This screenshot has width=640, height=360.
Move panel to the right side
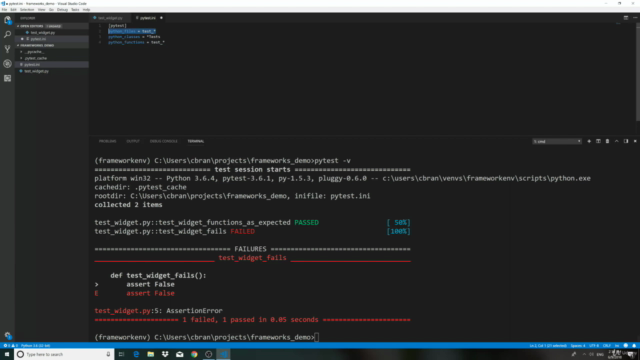point(626,141)
